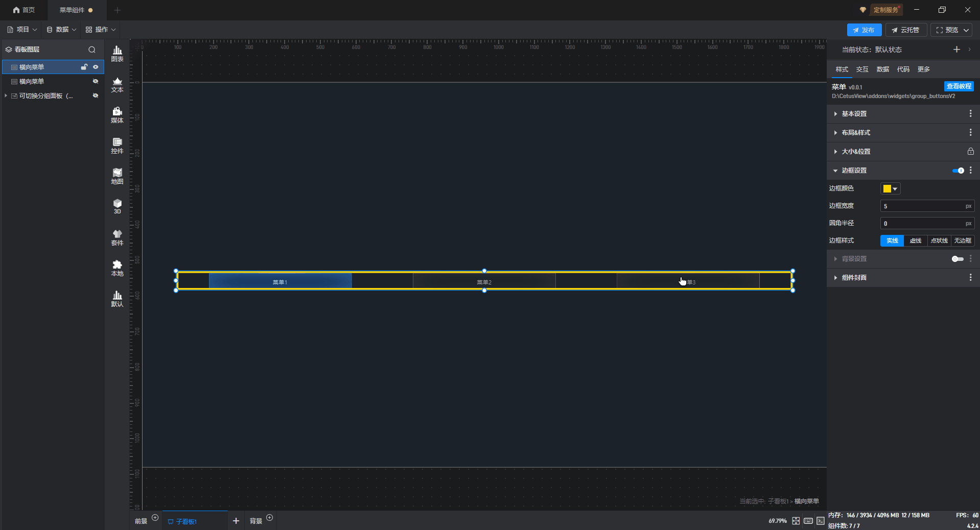Add a new 前景 layer

click(155, 518)
